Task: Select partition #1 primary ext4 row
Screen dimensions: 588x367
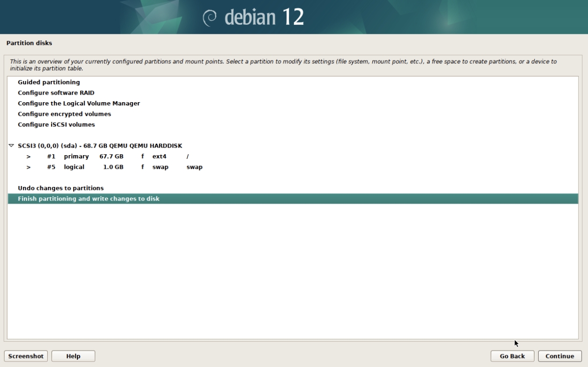Action: coord(293,157)
